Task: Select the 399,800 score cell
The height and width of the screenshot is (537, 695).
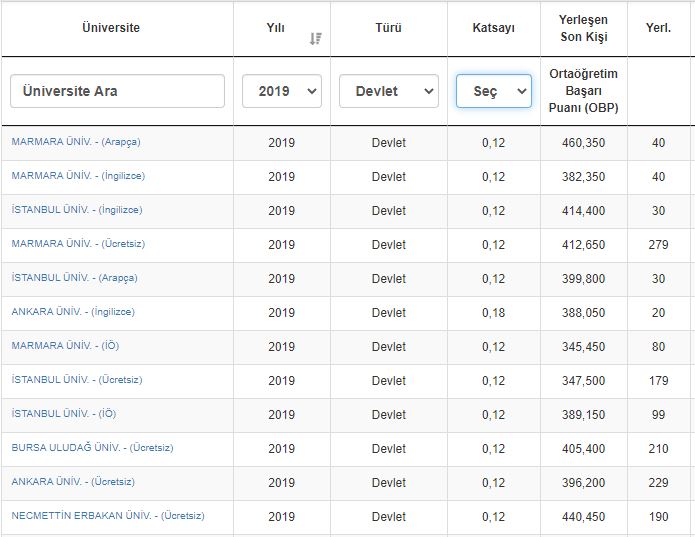Action: pyautogui.click(x=583, y=279)
